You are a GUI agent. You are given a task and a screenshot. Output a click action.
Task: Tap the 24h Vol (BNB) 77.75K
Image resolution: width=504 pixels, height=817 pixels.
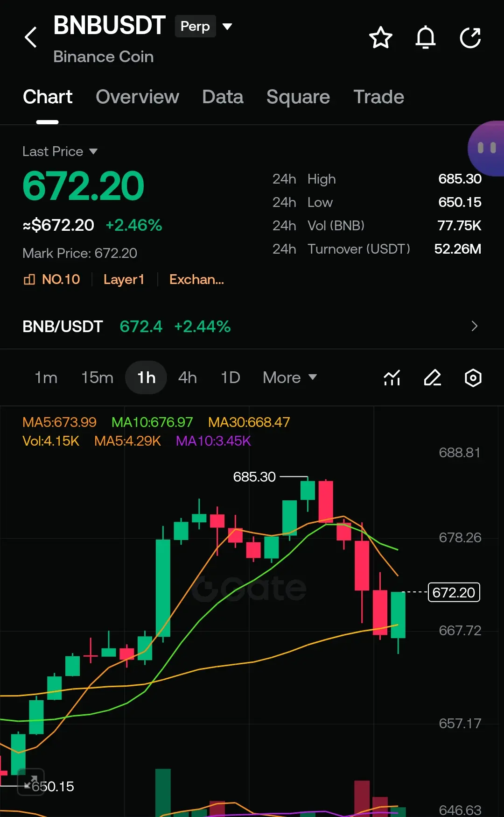[459, 226]
